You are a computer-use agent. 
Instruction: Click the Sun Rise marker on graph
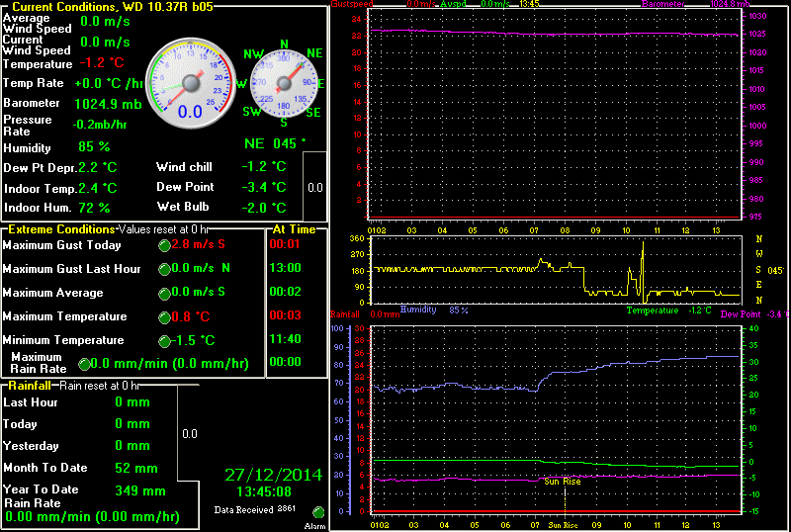tap(564, 481)
